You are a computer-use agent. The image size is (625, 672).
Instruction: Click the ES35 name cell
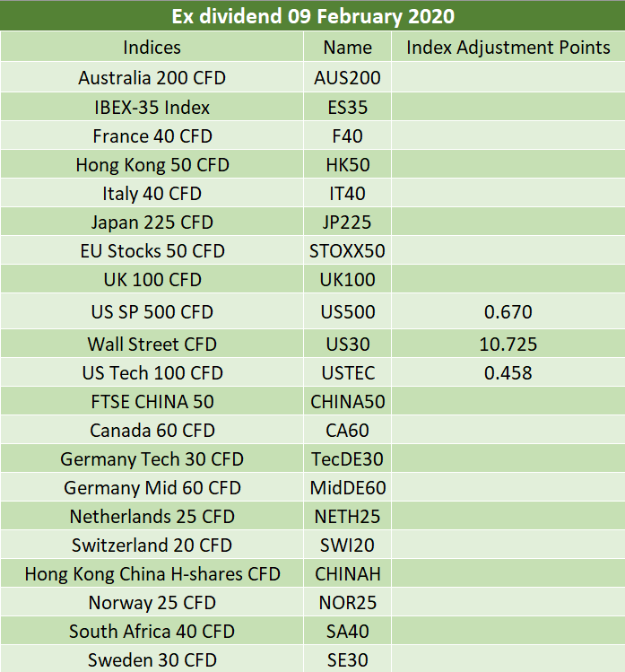click(x=347, y=107)
